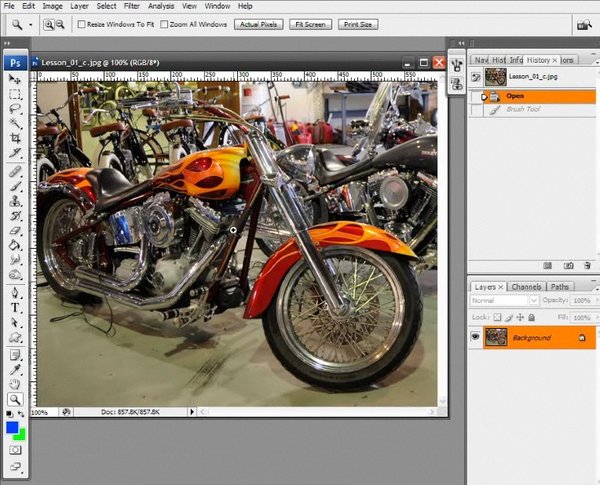Screen dimensions: 600x485
Task: Open the status bar Doc info arrow
Action: pyautogui.click(x=192, y=412)
